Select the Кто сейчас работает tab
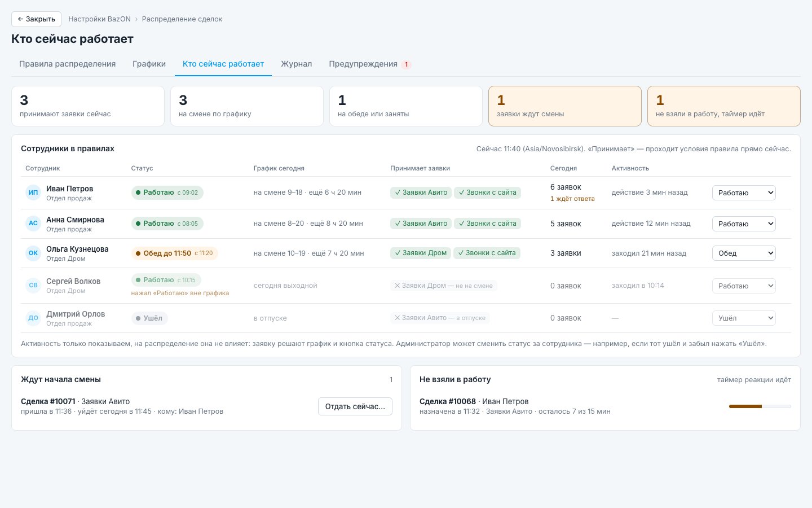812x508 pixels. (223, 64)
